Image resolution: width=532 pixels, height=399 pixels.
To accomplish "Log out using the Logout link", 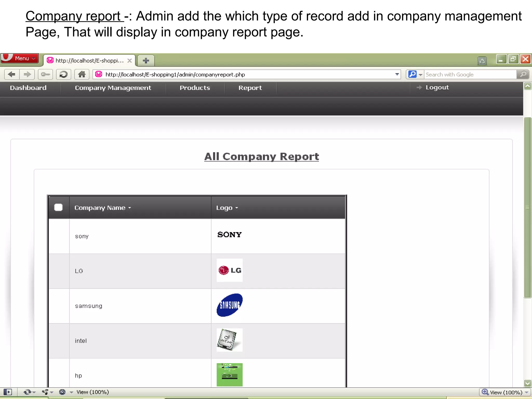I will tap(437, 88).
